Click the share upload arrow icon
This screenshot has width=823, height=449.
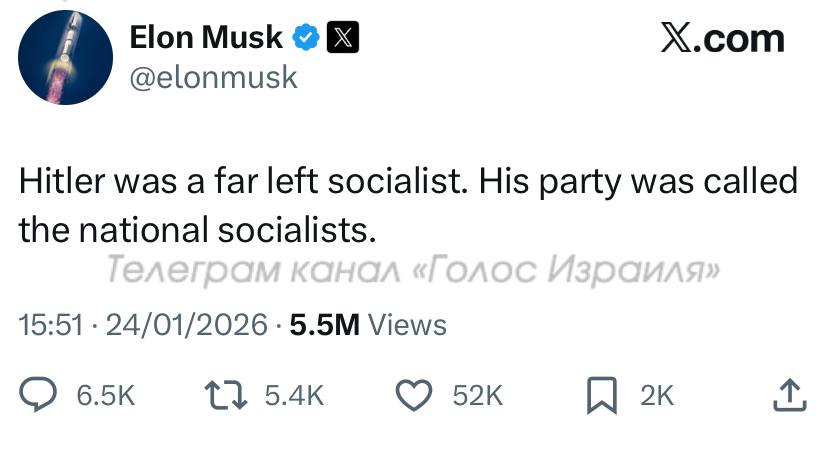tap(790, 395)
